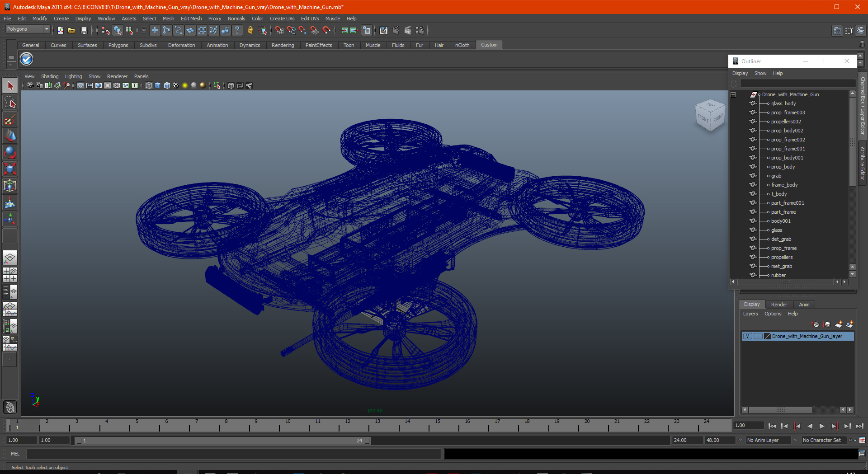868x474 pixels.
Task: Choose the Paint Selection tool
Action: click(10, 119)
